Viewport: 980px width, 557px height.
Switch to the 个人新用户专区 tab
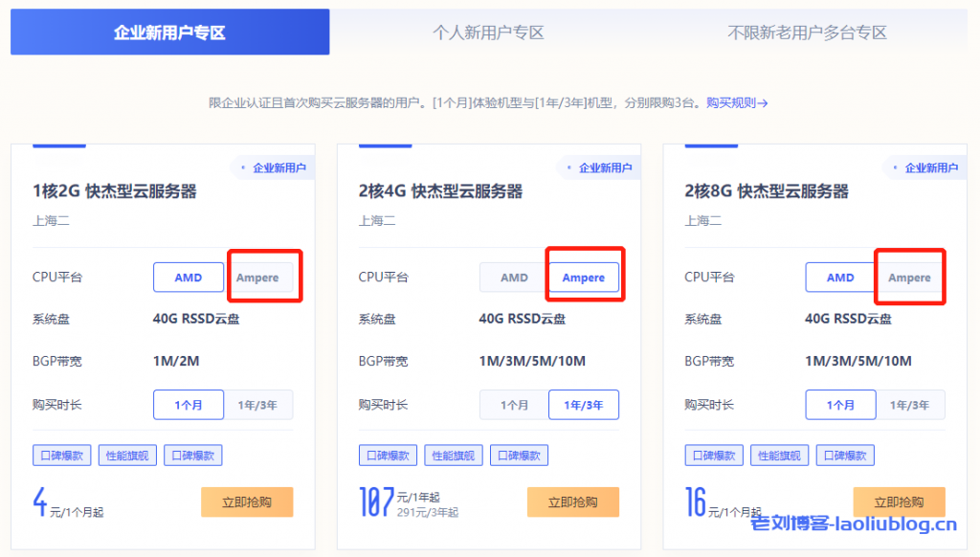click(491, 32)
